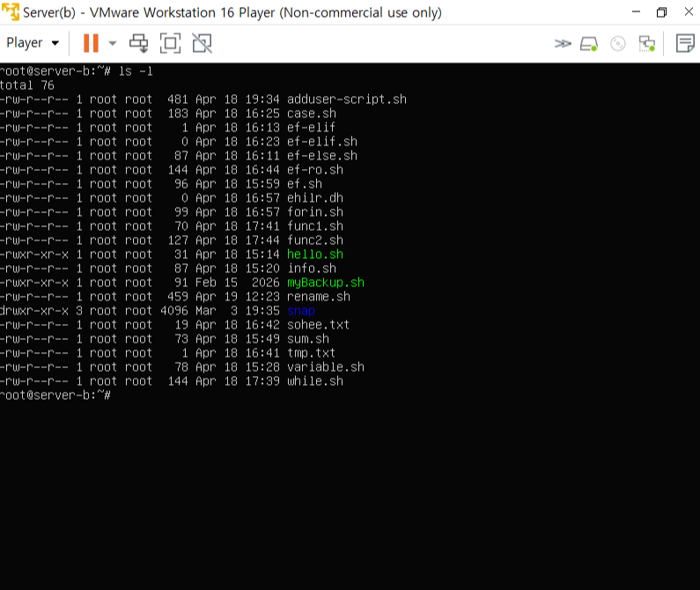The image size is (700, 590).
Task: Click the network adapter icon
Action: coord(647,44)
